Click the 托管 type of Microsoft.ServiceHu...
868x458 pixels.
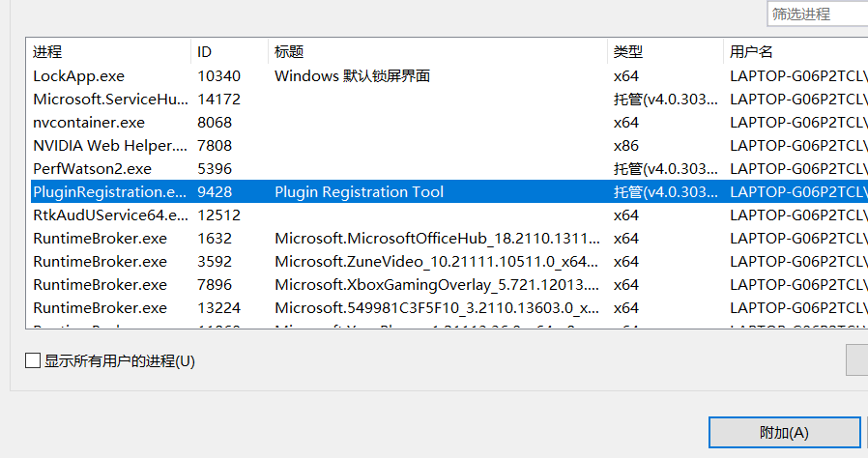(x=666, y=99)
